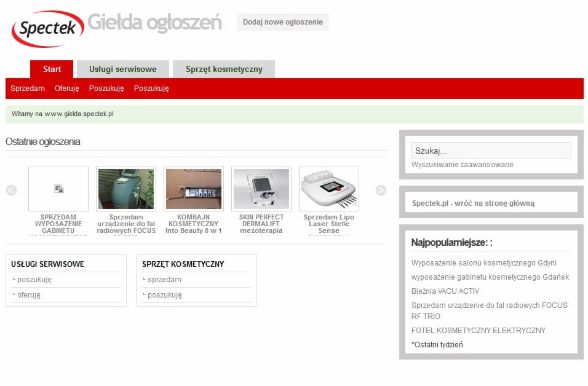Click the carousel next arrow
This screenshot has height=386, width=588.
coord(381,191)
